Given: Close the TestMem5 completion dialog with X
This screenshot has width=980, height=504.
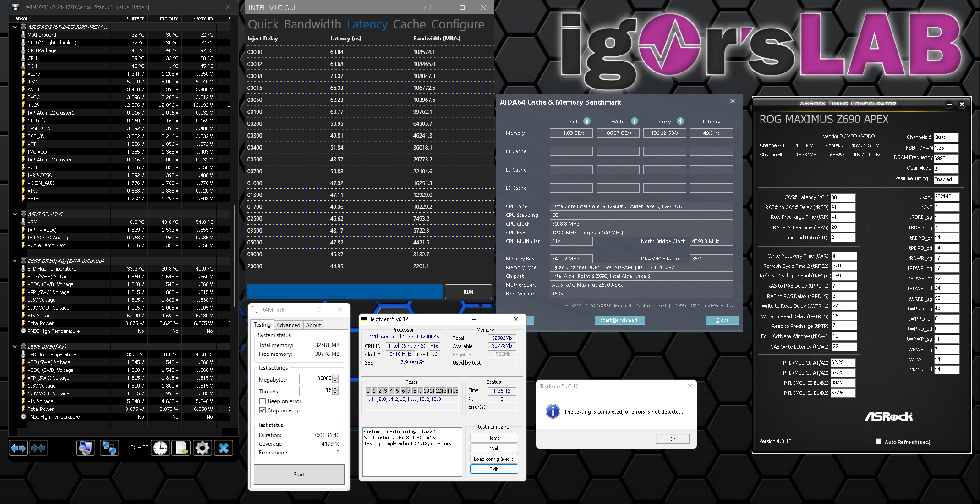Looking at the screenshot, I should (x=690, y=386).
